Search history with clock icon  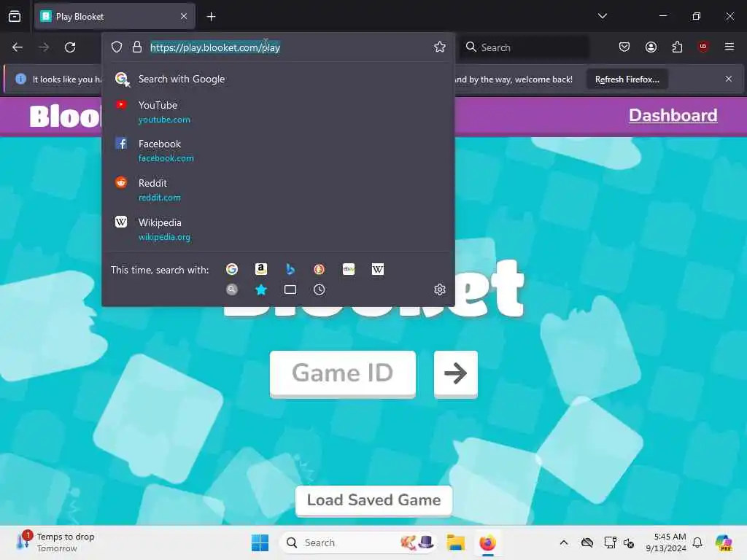tap(320, 289)
